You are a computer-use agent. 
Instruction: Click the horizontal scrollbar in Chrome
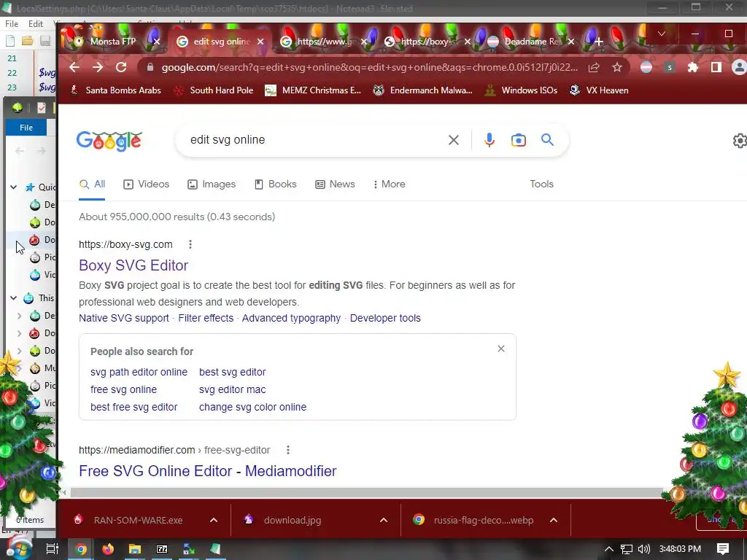click(x=367, y=492)
